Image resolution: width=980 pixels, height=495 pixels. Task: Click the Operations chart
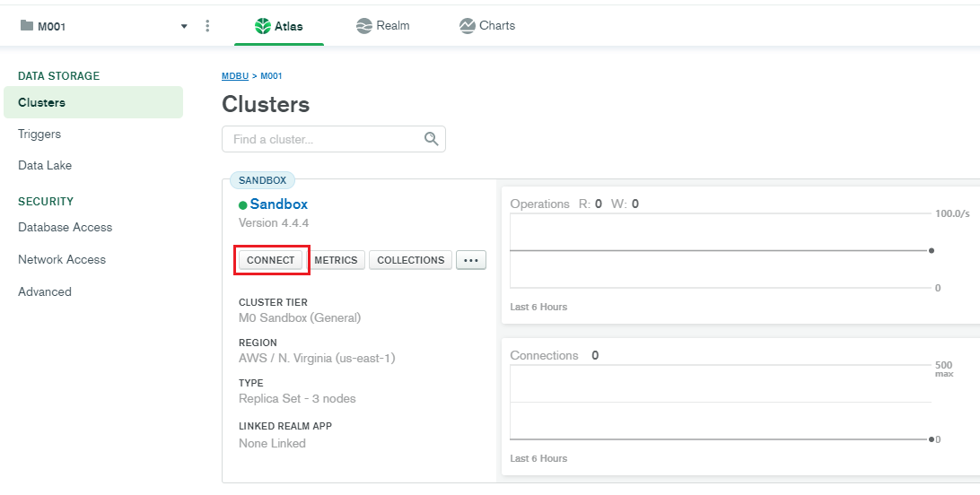coord(721,250)
